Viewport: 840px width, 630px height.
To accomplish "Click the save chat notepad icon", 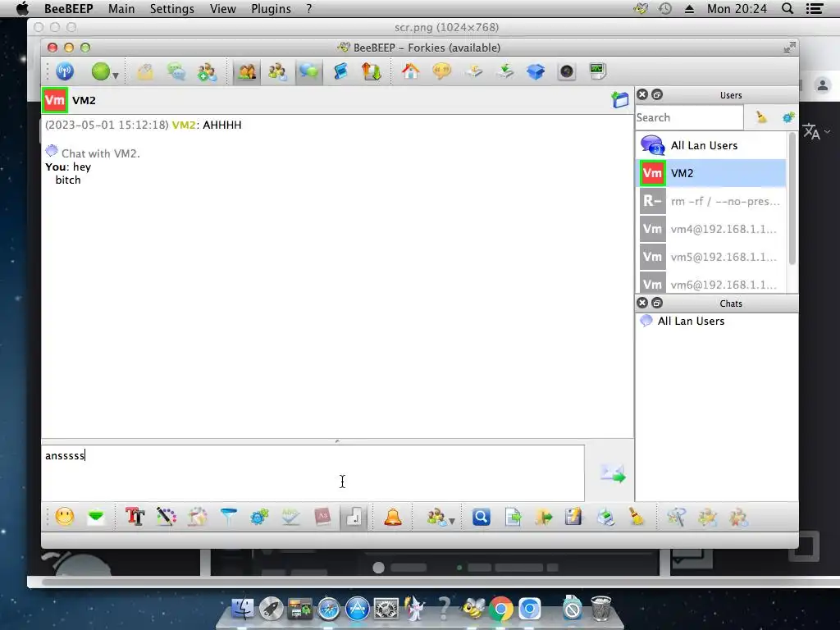I will pos(573,517).
